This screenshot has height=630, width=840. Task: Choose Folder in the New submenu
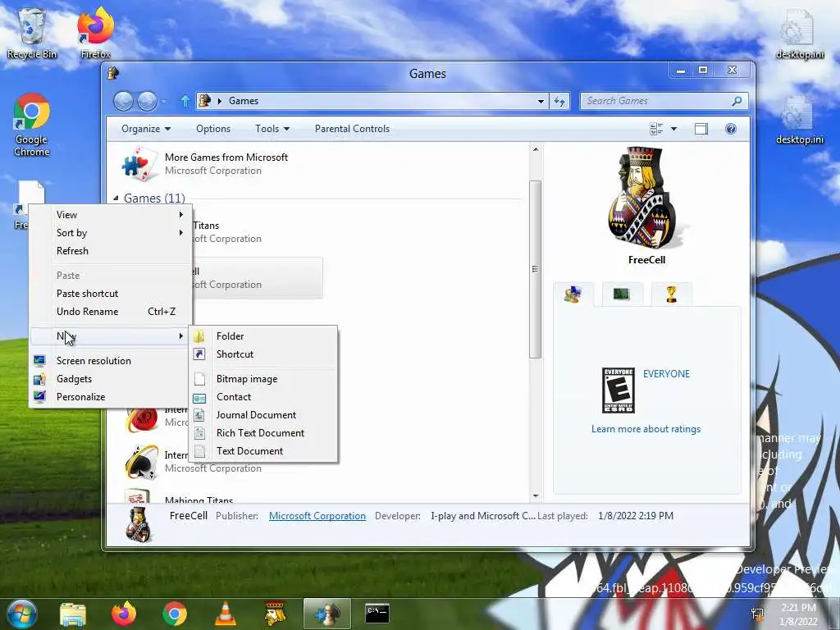click(264, 336)
